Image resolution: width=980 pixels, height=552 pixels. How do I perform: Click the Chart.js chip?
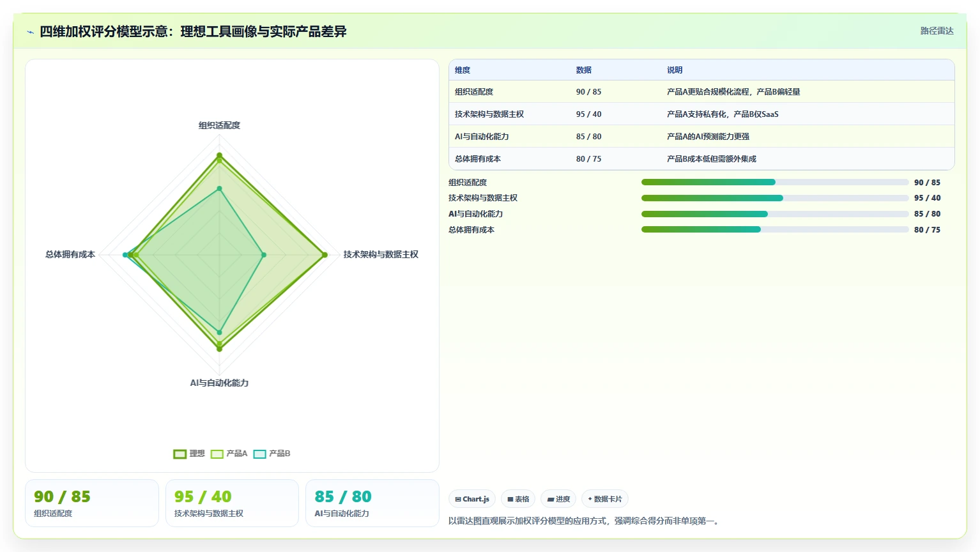[472, 499]
